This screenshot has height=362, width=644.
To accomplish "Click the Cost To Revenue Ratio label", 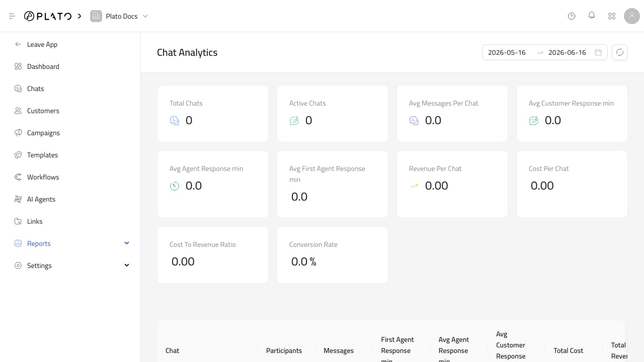I will 203,244.
